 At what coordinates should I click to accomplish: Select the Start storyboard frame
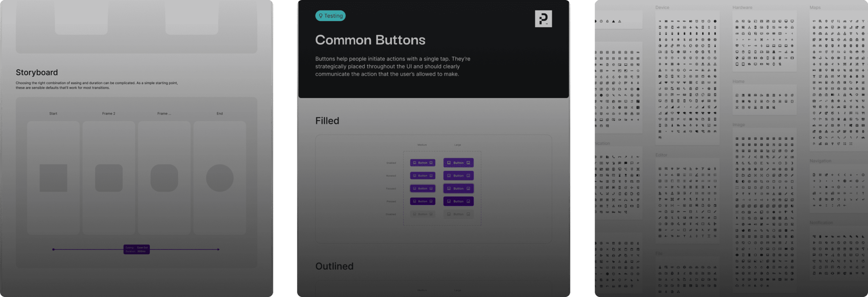click(53, 178)
